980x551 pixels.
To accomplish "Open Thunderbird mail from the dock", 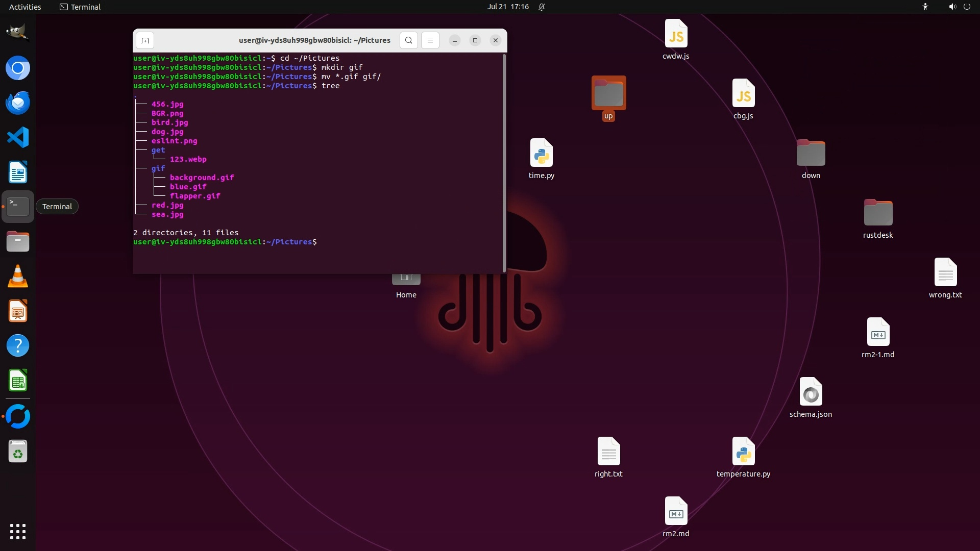I will coord(18,103).
